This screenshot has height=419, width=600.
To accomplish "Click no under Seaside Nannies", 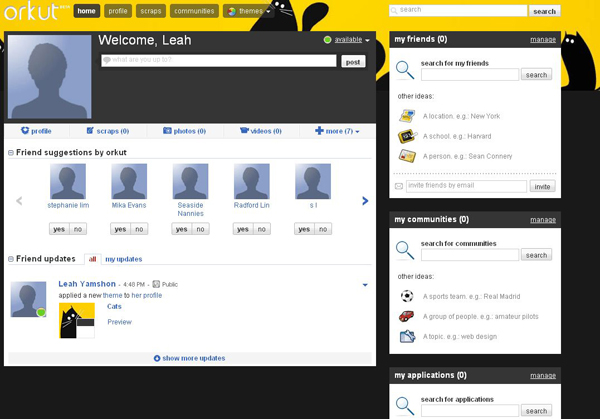I will tap(201, 229).
